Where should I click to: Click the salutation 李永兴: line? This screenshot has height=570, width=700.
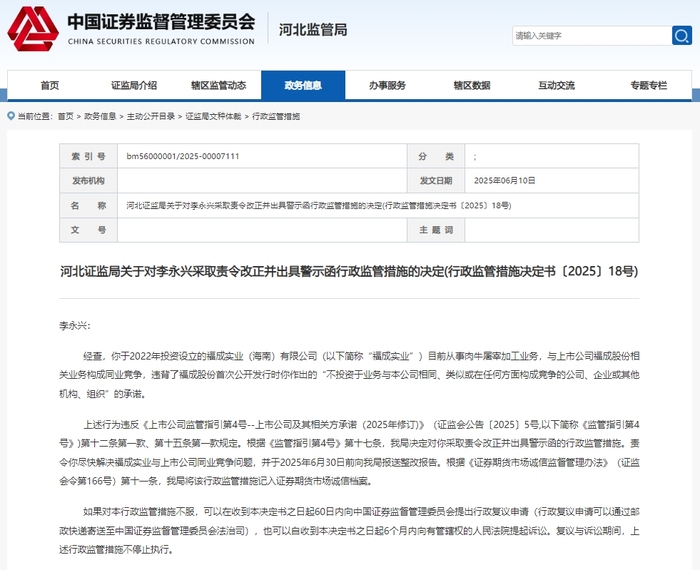pos(75,326)
